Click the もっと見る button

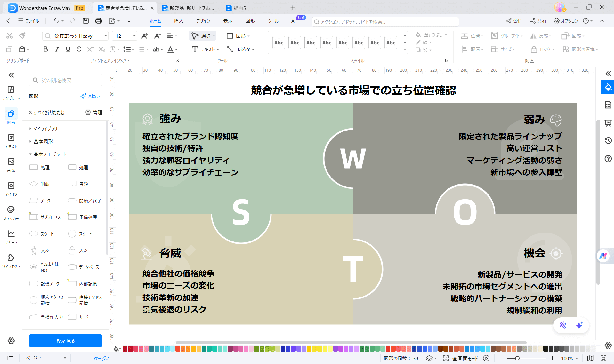[65, 340]
